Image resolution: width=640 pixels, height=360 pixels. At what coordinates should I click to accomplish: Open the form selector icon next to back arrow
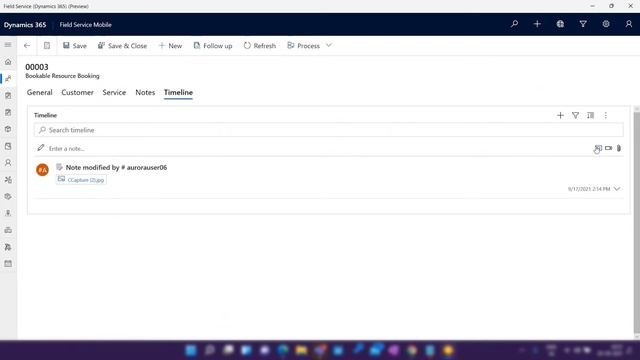click(47, 45)
